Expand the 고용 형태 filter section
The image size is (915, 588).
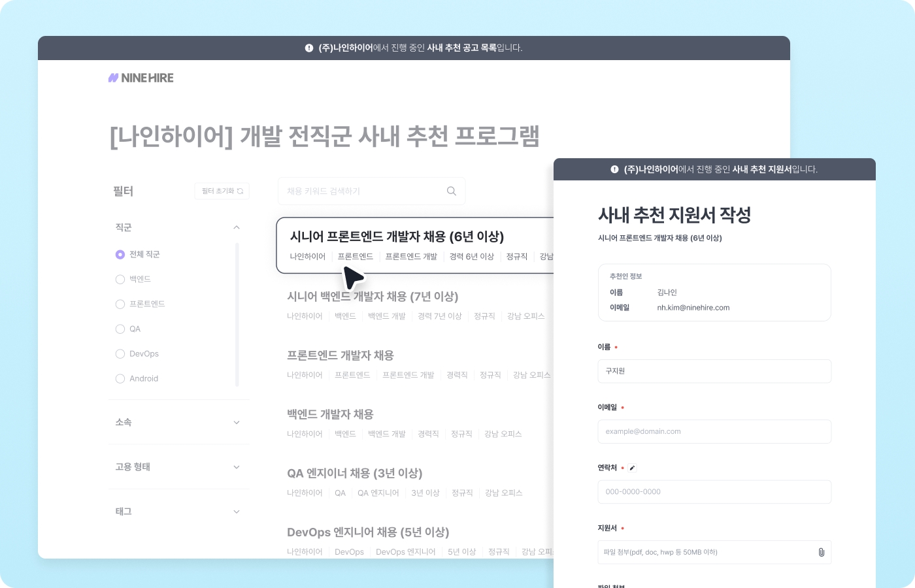[x=237, y=467]
